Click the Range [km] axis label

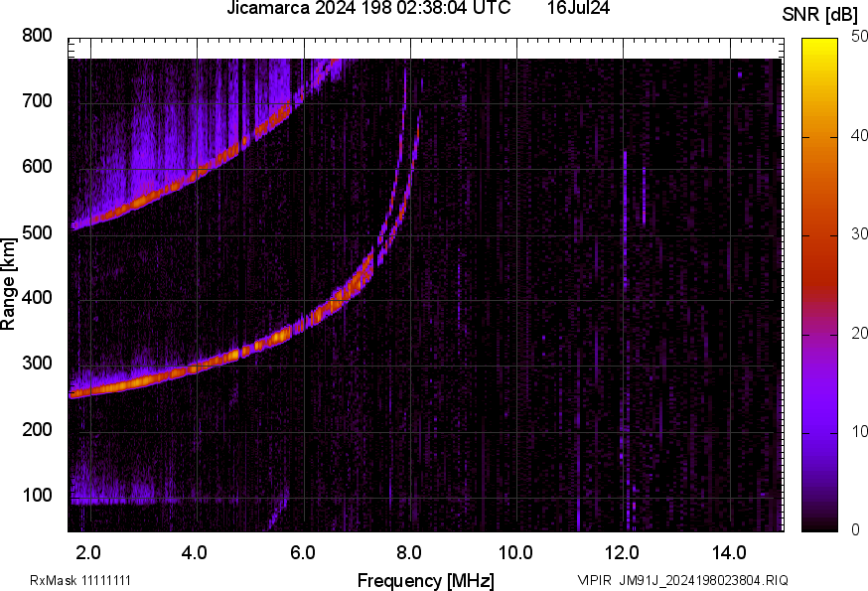tap(9, 283)
